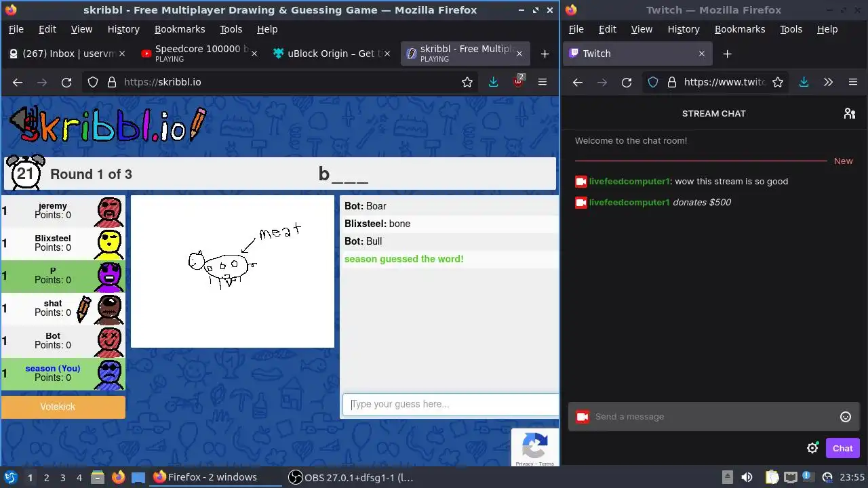
Task: Go back in Twitch Firefox window
Action: point(578,82)
